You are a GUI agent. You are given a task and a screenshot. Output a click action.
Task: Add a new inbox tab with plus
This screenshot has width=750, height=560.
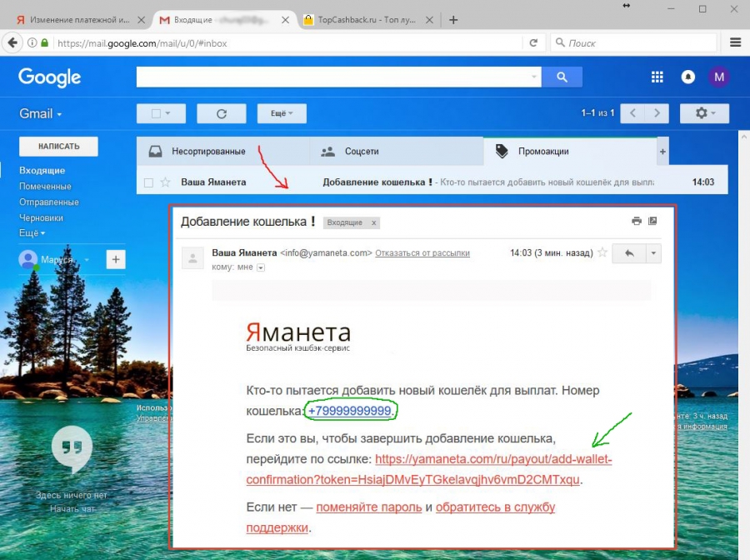click(x=662, y=152)
